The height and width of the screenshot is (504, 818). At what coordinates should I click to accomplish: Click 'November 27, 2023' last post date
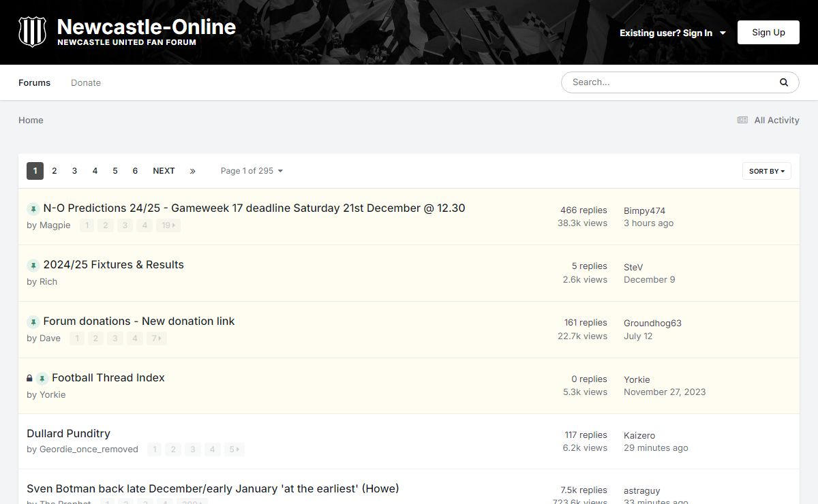(x=665, y=392)
